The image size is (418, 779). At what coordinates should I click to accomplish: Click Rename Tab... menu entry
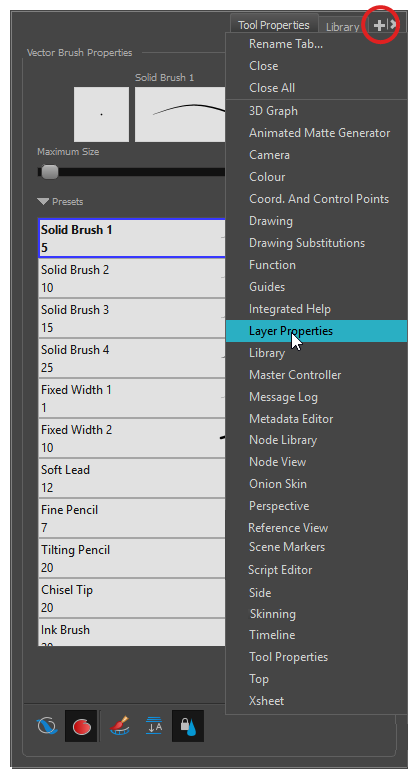tap(286, 44)
